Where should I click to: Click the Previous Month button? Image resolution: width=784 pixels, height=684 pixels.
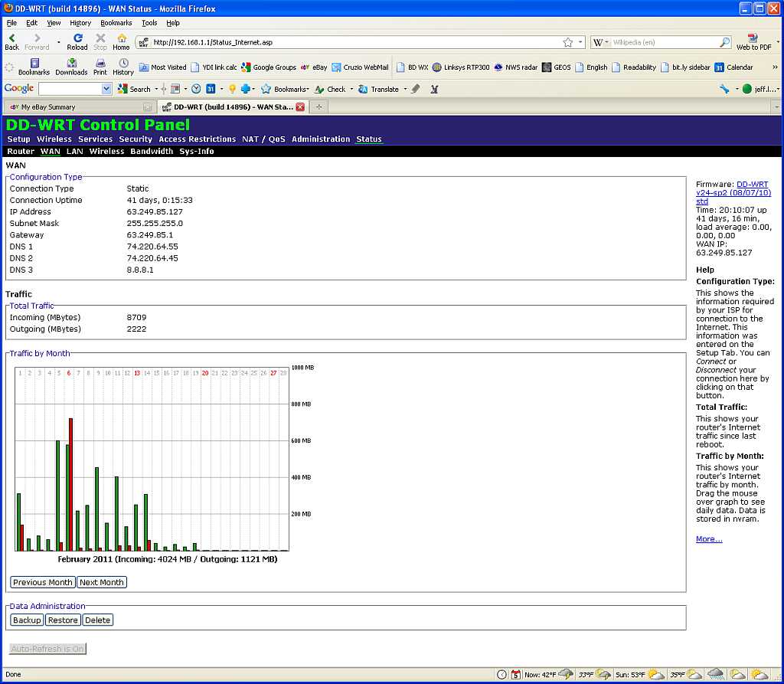click(43, 582)
